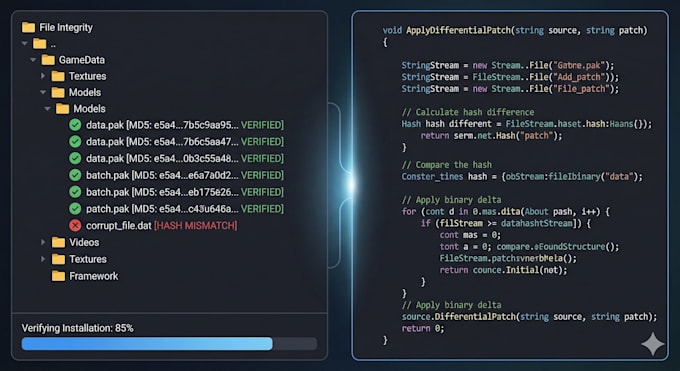Click the 'source.DifferentialPatch(string source' line
This screenshot has width=680, height=371.
click(x=530, y=317)
